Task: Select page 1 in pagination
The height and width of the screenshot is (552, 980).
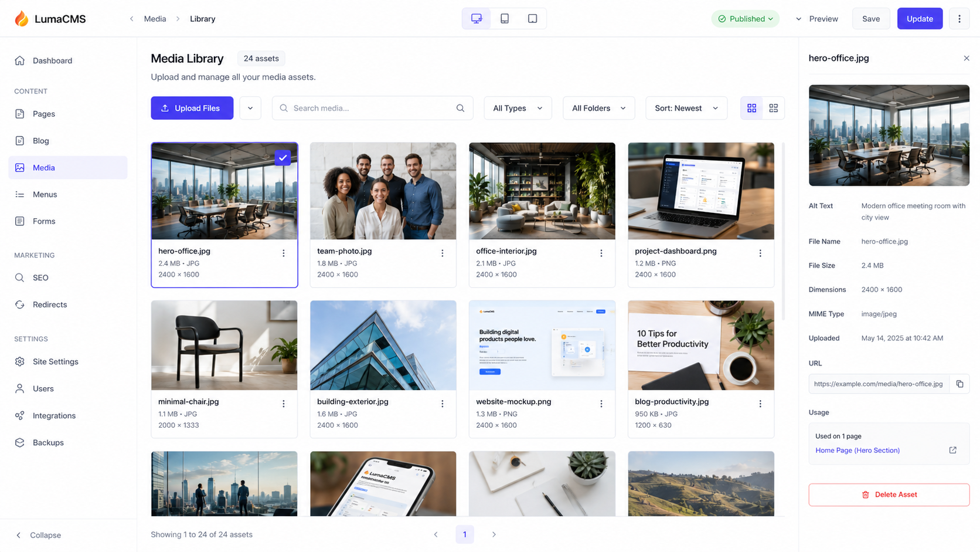Action: [465, 534]
